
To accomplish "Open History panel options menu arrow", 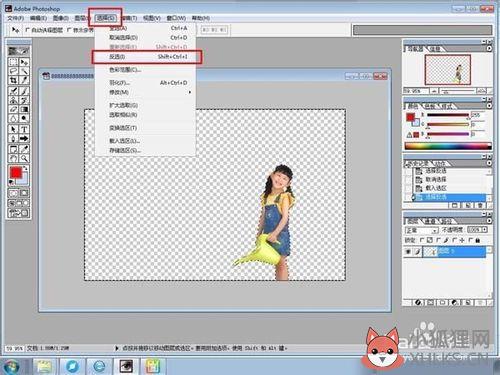I will pos(489,163).
